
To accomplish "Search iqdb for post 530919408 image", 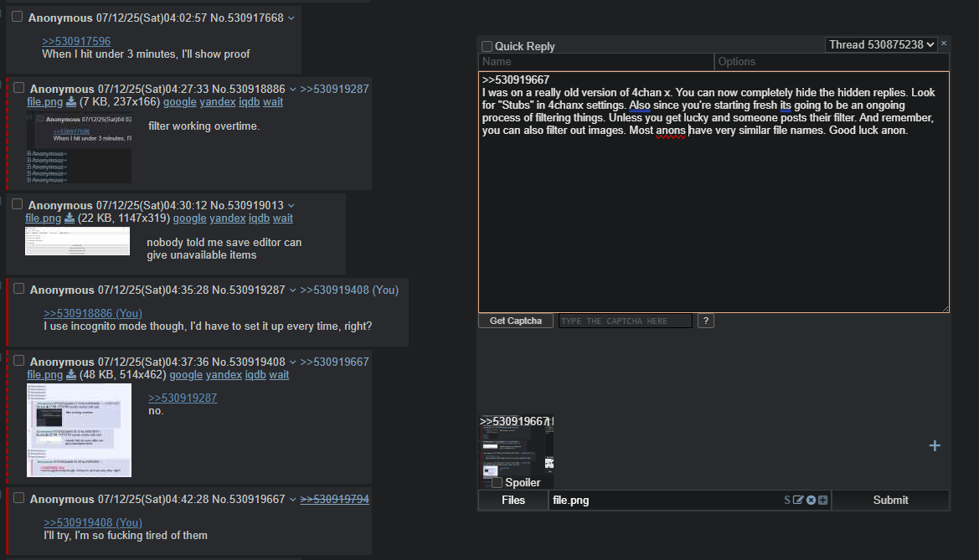I will pyautogui.click(x=255, y=374).
